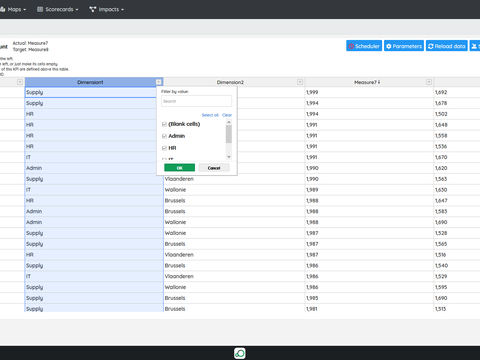Viewport: 480px width, 360px height.
Task: Select Measure7 cell with value 1,985
Action: 369,298
